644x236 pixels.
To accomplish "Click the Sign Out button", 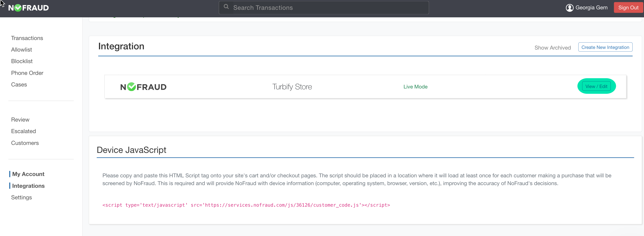I will 628,7.
